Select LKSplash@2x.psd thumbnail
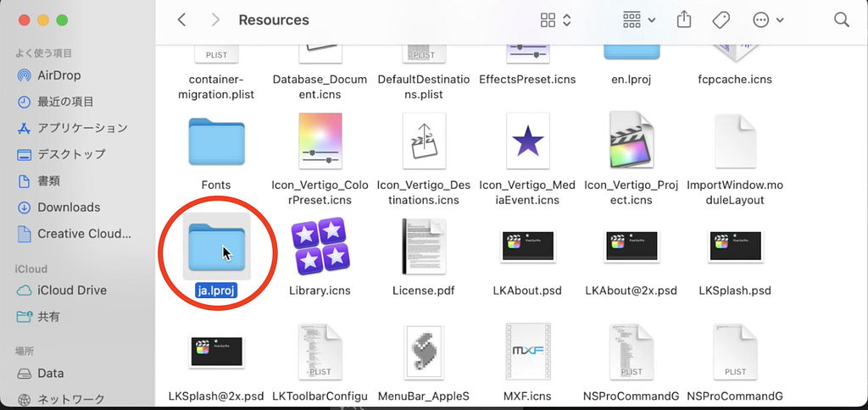This screenshot has width=868, height=410. click(x=216, y=351)
